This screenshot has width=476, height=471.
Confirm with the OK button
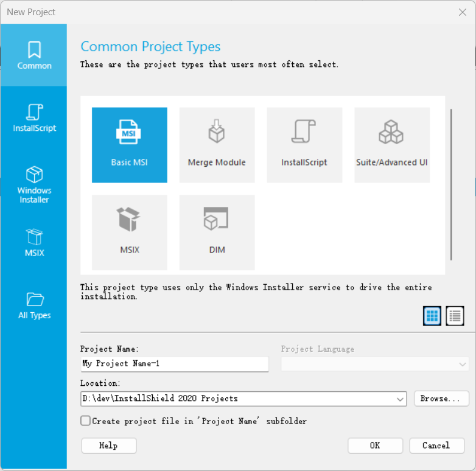pos(375,445)
